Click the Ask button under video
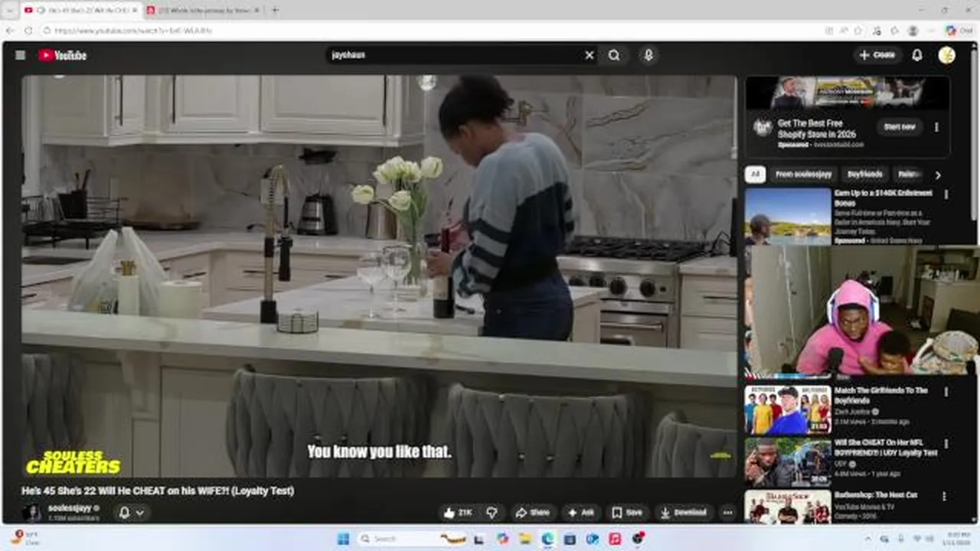 [581, 513]
